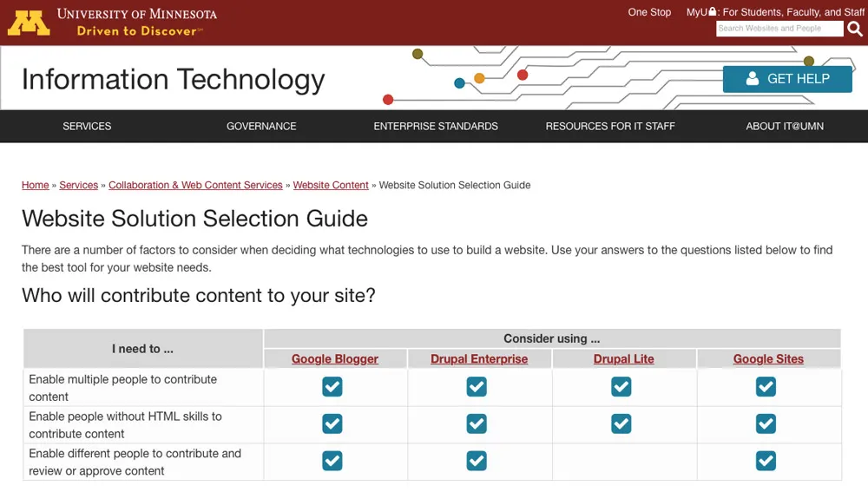Click "Enable people without HTML skills" cell
The image size is (868, 492).
click(x=143, y=425)
